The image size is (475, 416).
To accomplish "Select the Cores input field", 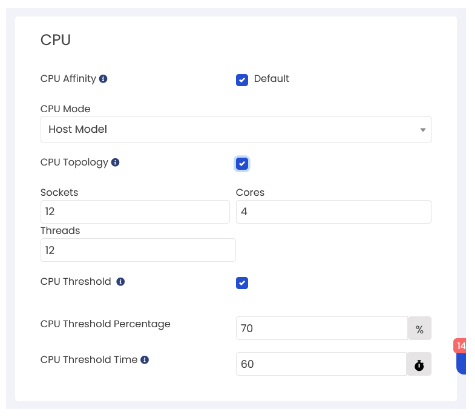I will (x=334, y=212).
